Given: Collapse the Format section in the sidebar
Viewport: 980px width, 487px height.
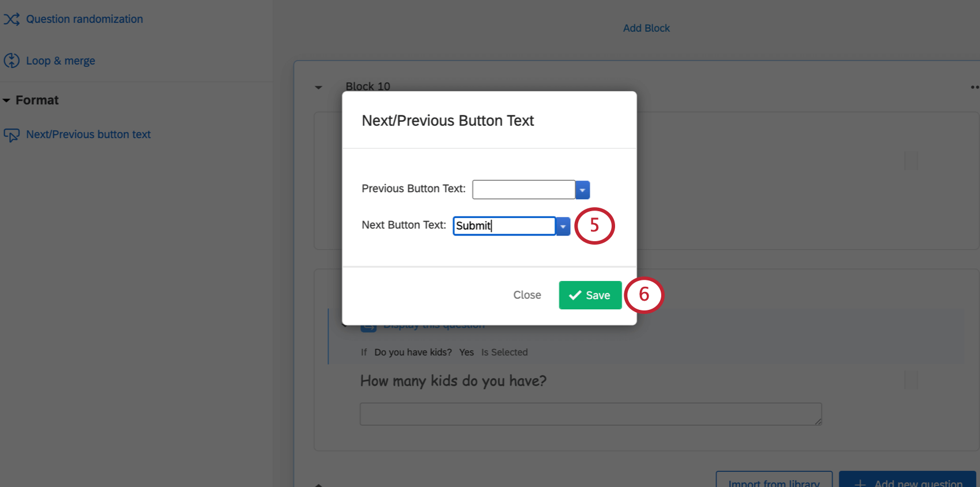Looking at the screenshot, I should coord(6,99).
